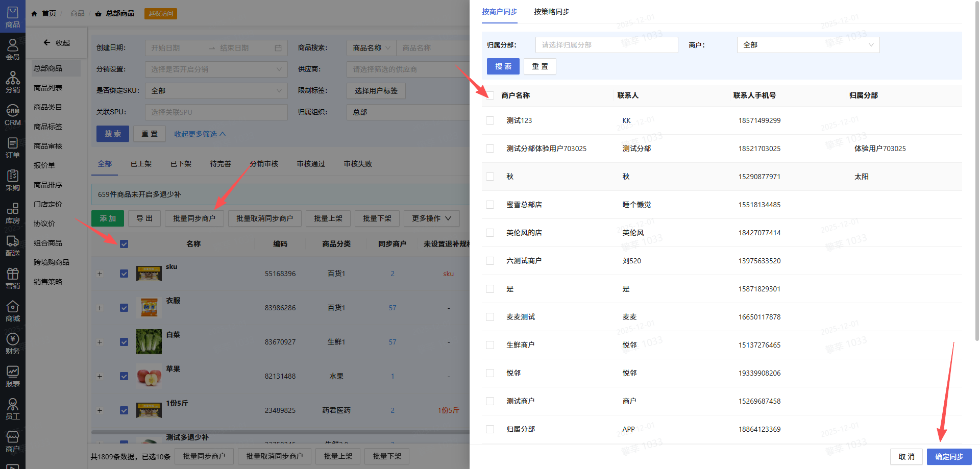Open the 库房 warehouse sidebar icon
This screenshot has height=469, width=980.
click(13, 213)
